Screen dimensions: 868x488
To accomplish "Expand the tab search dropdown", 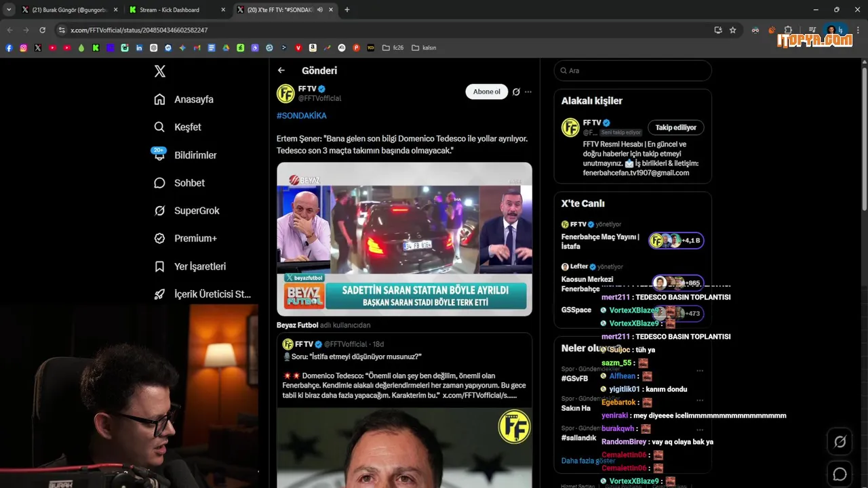I will pos(8,9).
